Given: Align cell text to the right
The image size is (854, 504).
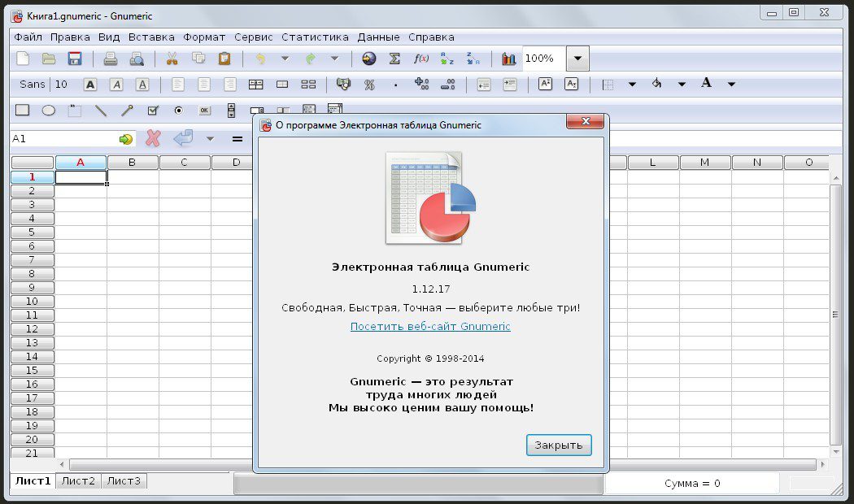Looking at the screenshot, I should tap(230, 85).
